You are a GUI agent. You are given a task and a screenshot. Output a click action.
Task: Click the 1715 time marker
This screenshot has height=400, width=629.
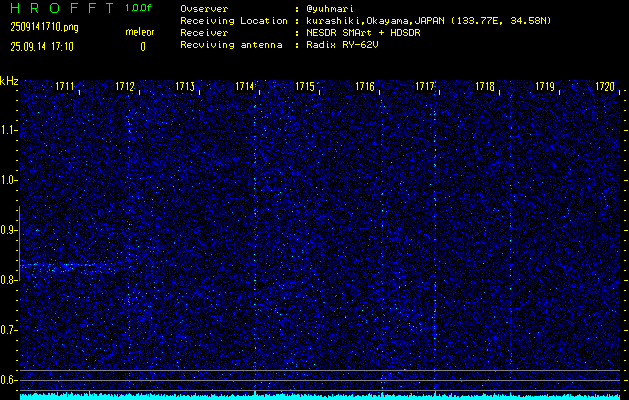(305, 86)
